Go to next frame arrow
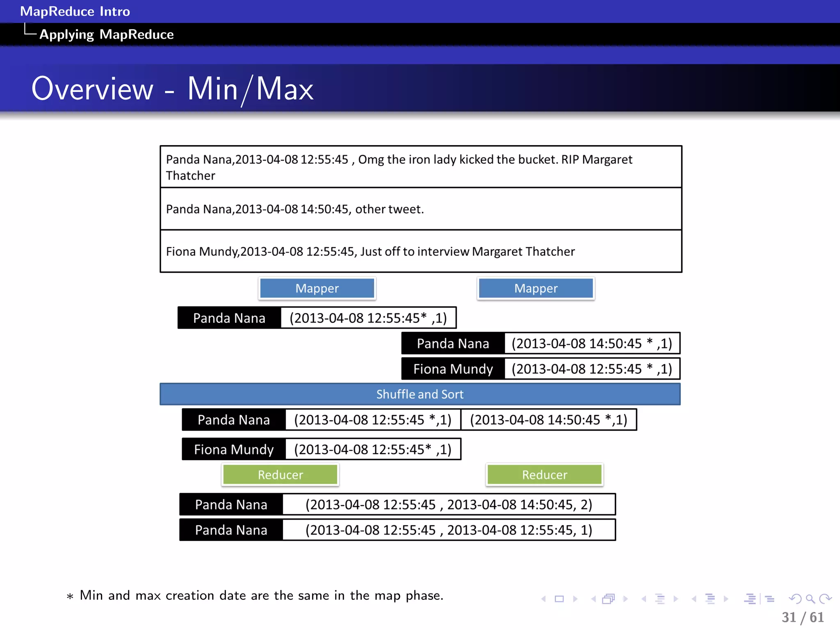 click(x=625, y=599)
